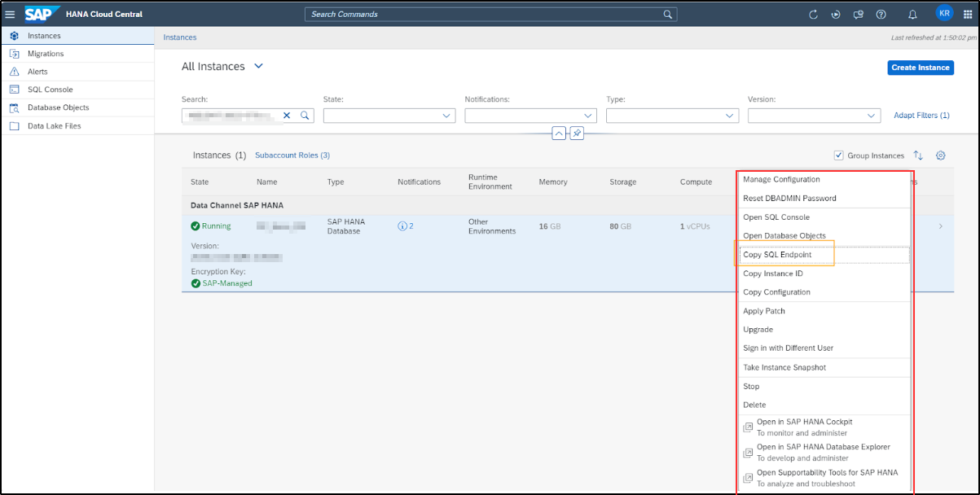Click the Create Instance button
980x495 pixels.
(920, 68)
